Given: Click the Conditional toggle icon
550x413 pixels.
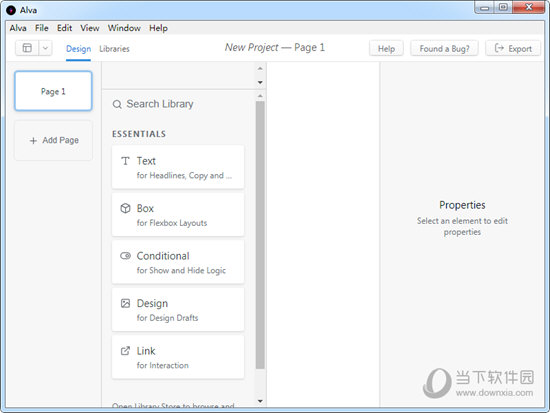Looking at the screenshot, I should coord(125,256).
